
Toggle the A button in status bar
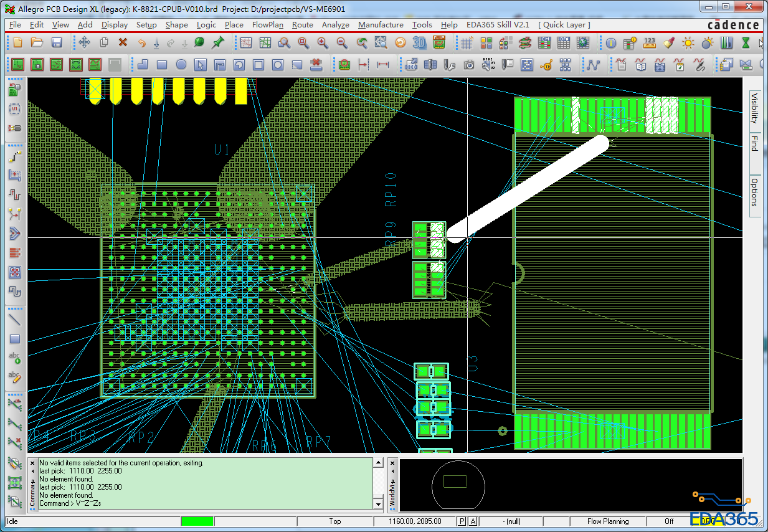click(473, 521)
